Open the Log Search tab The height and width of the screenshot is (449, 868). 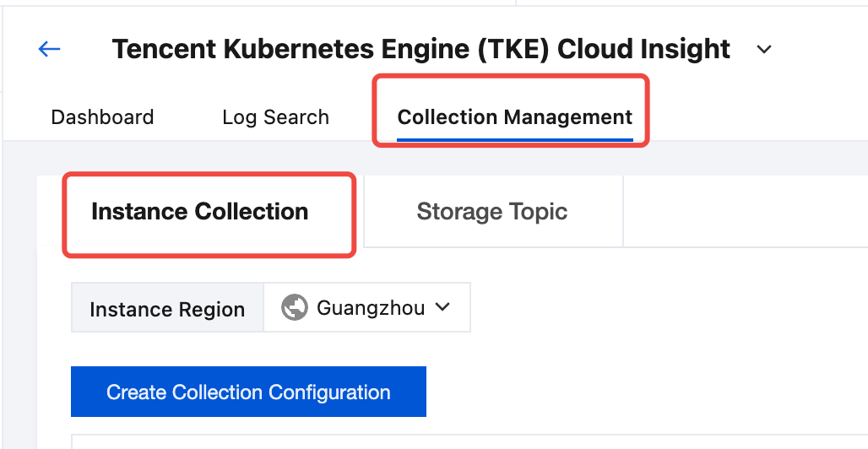(275, 117)
